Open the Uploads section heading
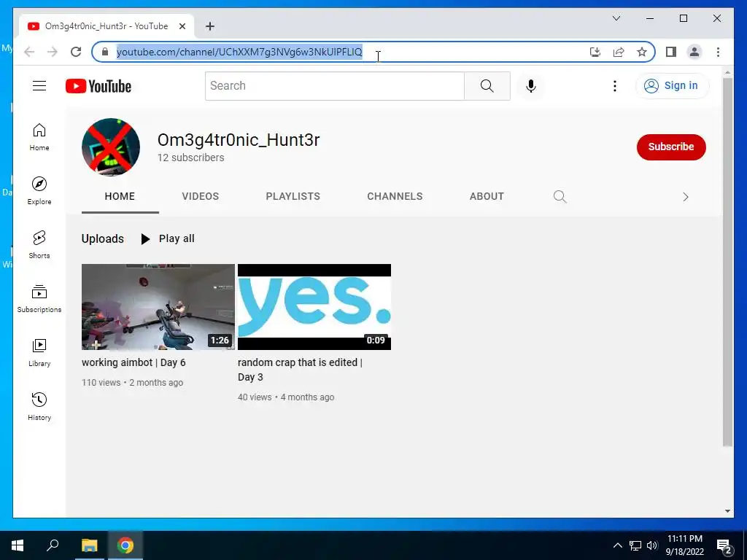This screenshot has width=747, height=560. click(102, 238)
